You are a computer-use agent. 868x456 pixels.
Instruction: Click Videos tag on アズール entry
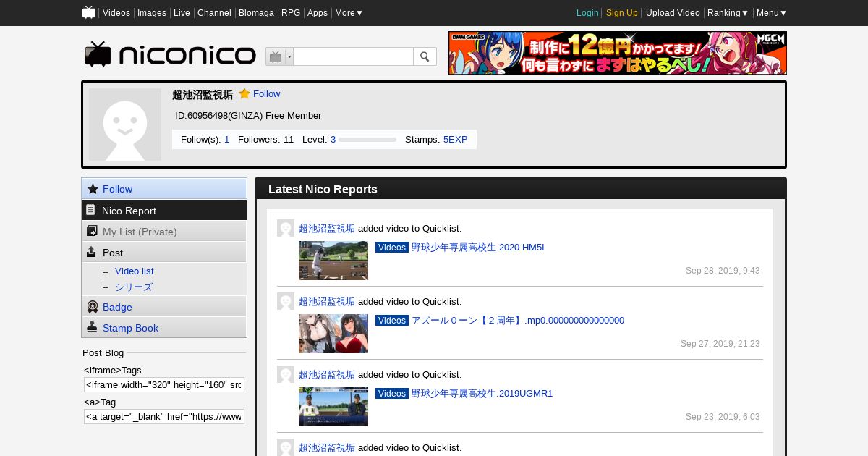click(392, 321)
